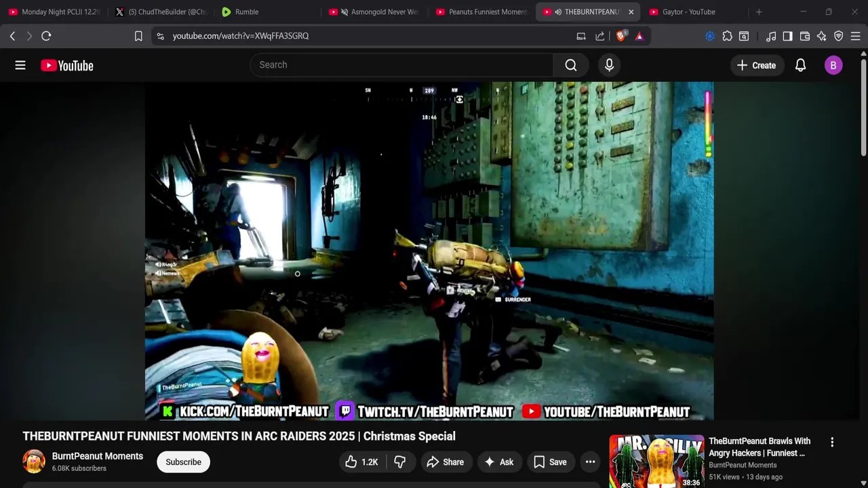Reload the current page

point(46,36)
